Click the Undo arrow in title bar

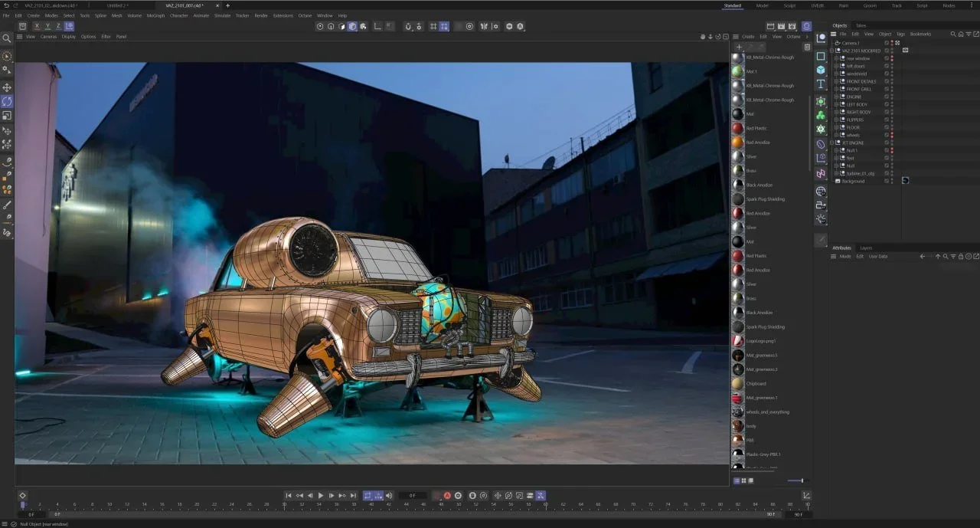click(6, 5)
